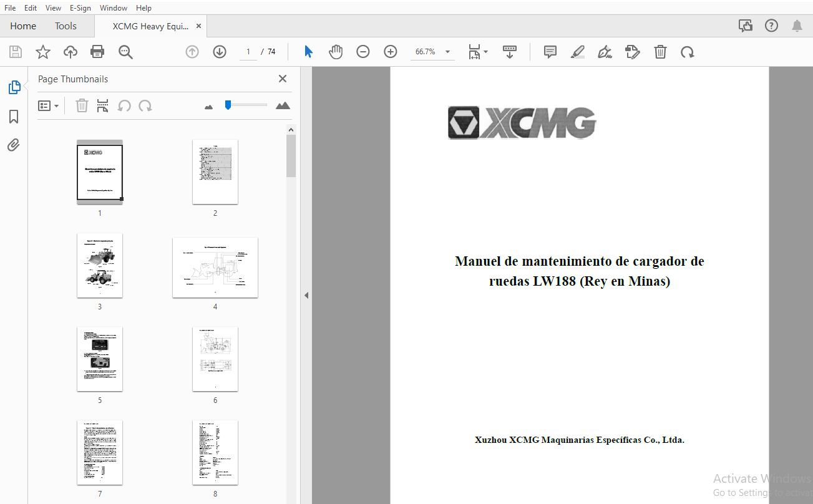Image resolution: width=813 pixels, height=504 pixels.
Task: Open the Page Thumbnails sidebar icon
Action: (x=14, y=87)
